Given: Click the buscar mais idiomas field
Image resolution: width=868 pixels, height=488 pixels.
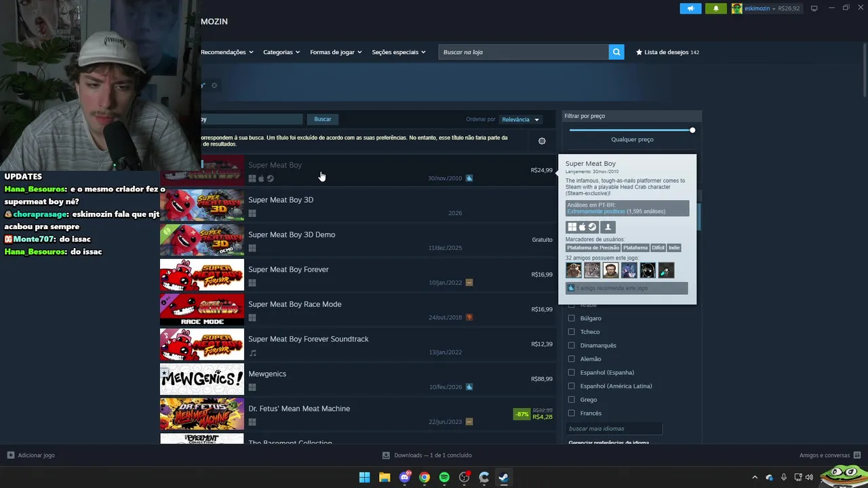Looking at the screenshot, I should click(x=614, y=428).
